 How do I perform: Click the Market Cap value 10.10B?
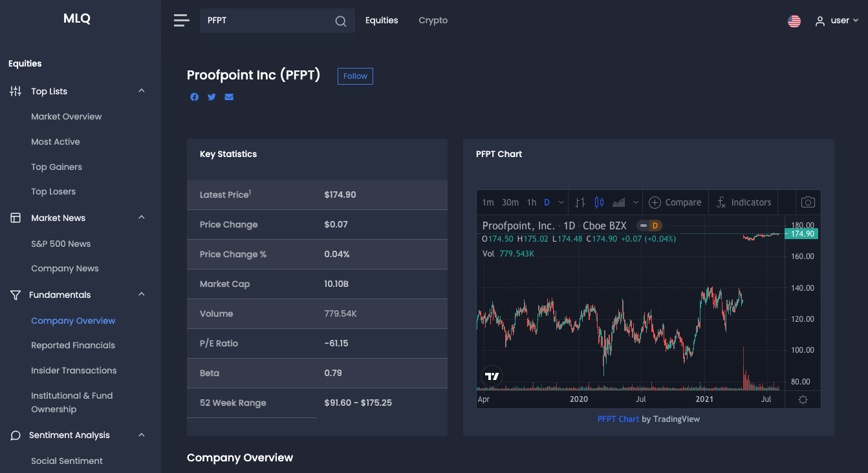click(x=336, y=284)
